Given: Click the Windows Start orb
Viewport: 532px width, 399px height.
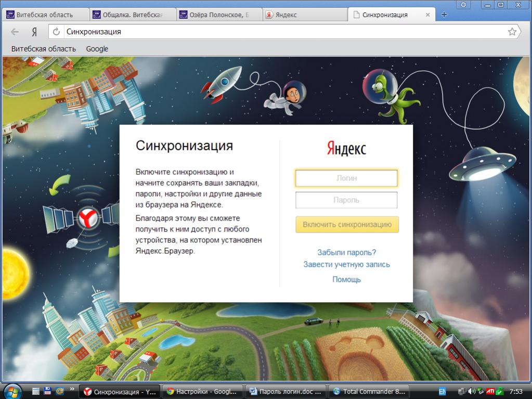Looking at the screenshot, I should click(x=12, y=391).
